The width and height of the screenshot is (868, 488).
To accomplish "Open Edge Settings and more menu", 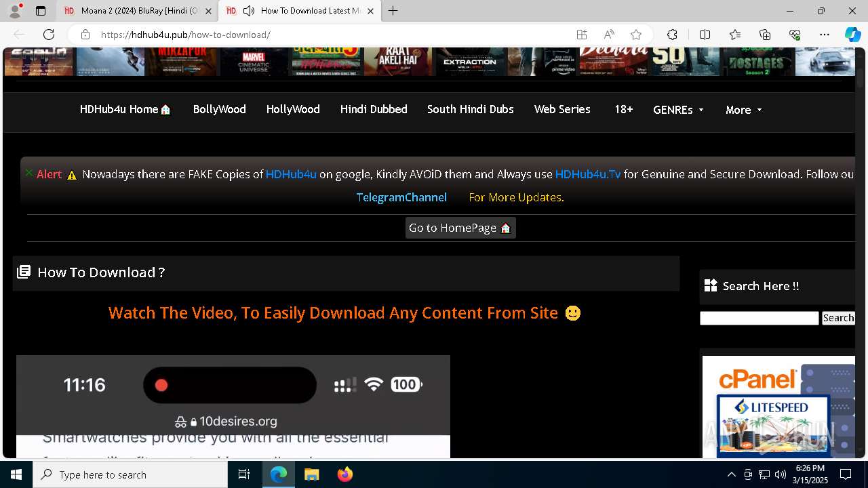I will (825, 35).
